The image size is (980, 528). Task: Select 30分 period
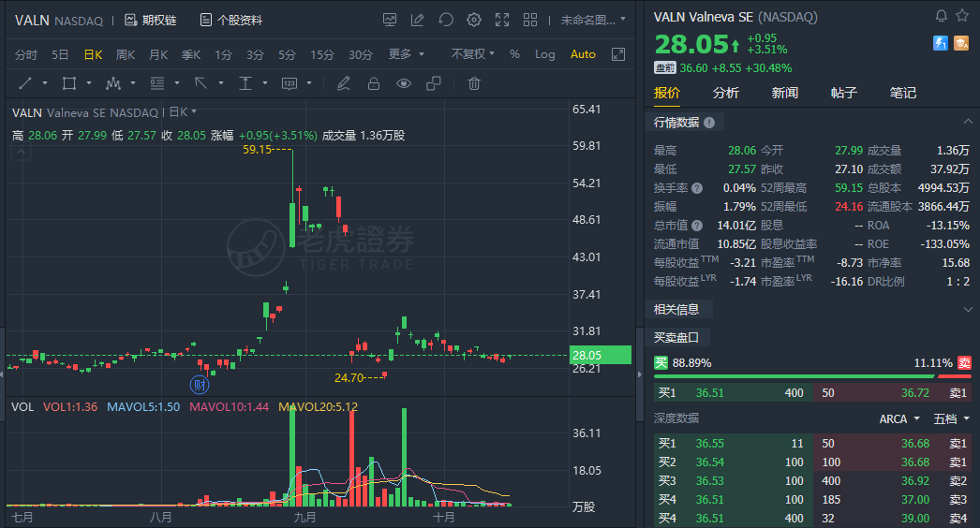(361, 55)
